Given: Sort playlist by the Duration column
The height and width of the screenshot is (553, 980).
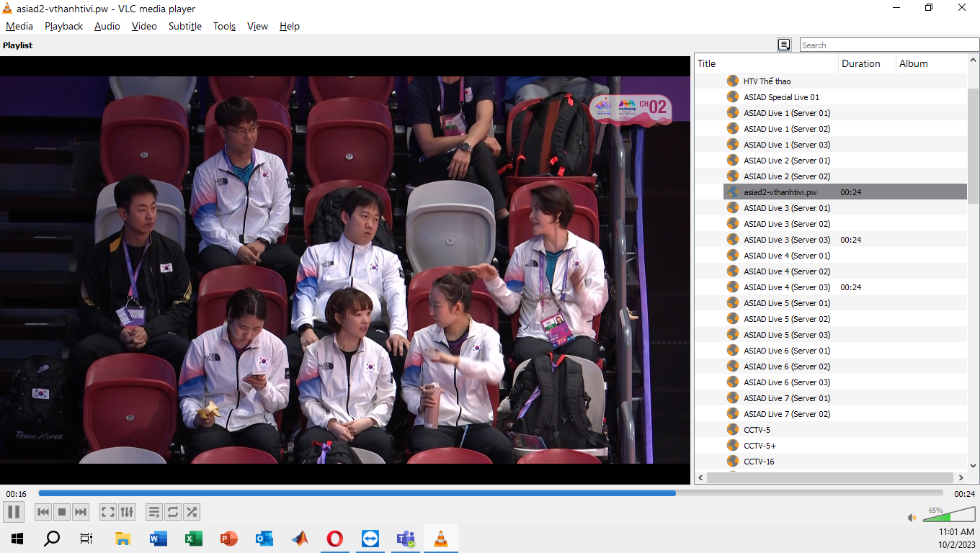Looking at the screenshot, I should pos(868,63).
